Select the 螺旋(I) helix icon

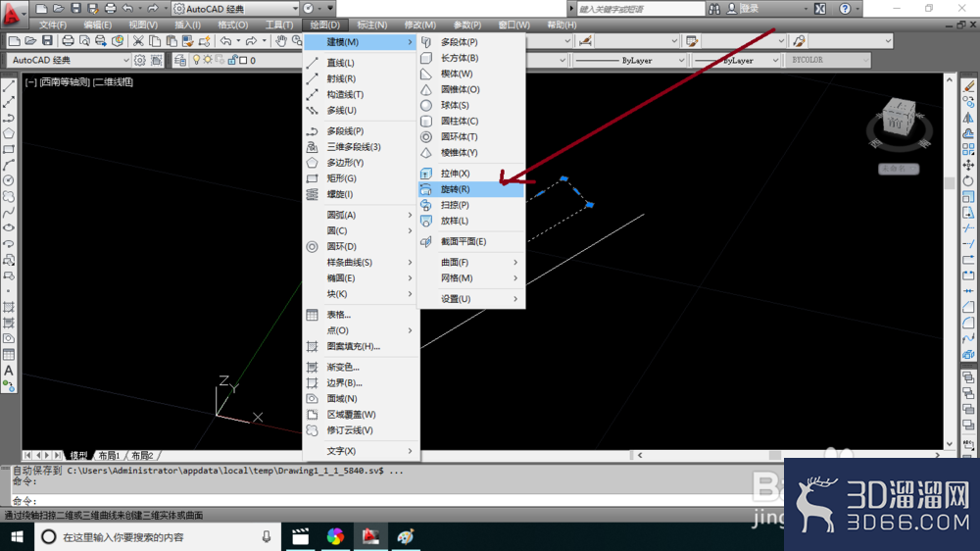pyautogui.click(x=313, y=194)
